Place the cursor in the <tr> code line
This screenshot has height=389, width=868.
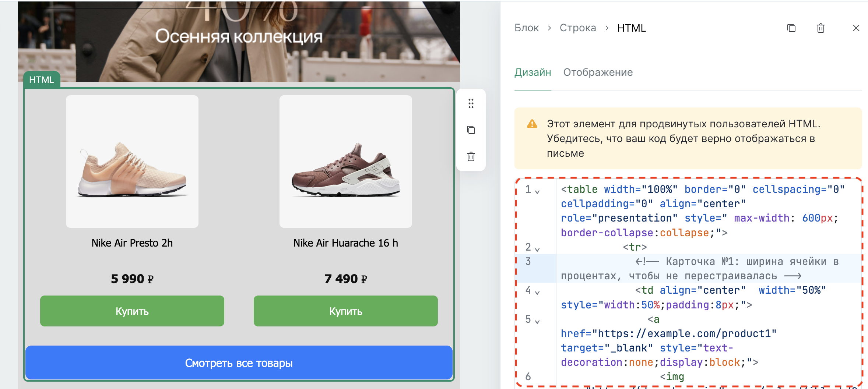coord(635,247)
